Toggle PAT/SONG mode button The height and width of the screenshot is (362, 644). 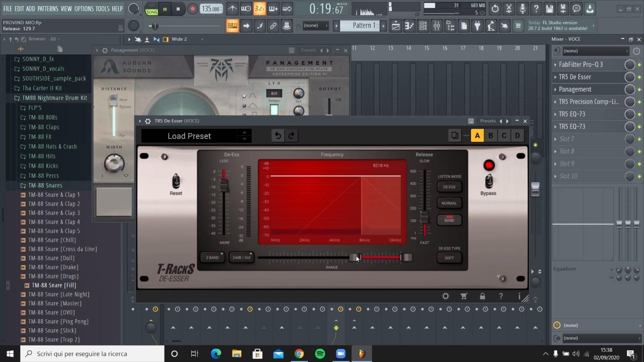[151, 9]
